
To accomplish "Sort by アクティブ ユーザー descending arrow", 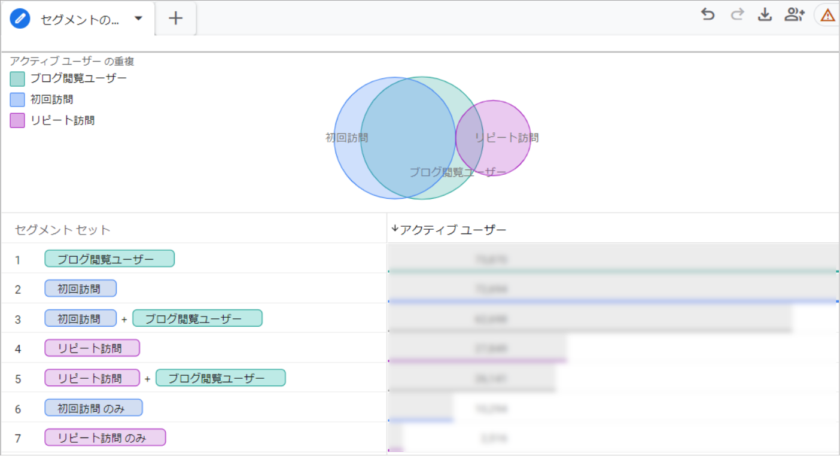I will [x=394, y=229].
